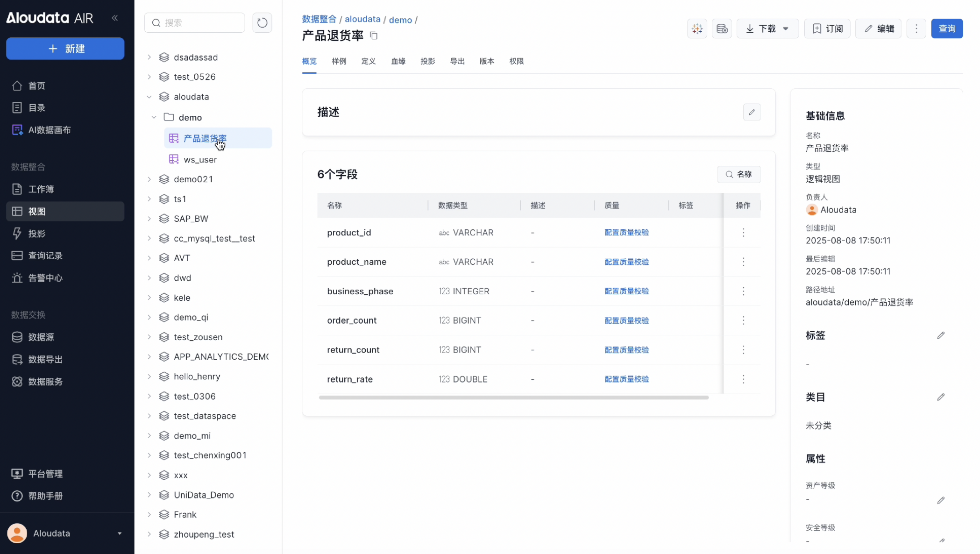Click the database settings icon beside 下载
Screen dimensions: 980x554
(x=722, y=28)
